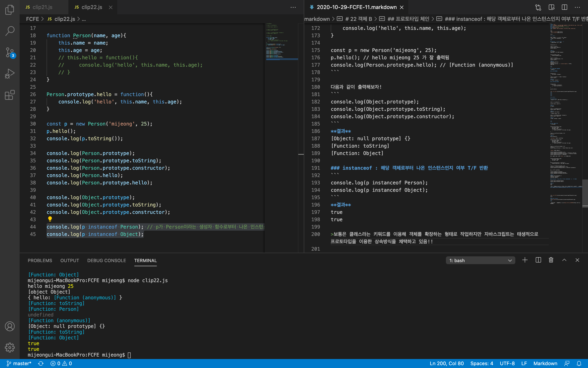
Task: Switch to the PROBLEMS panel tab
Action: click(x=40, y=260)
